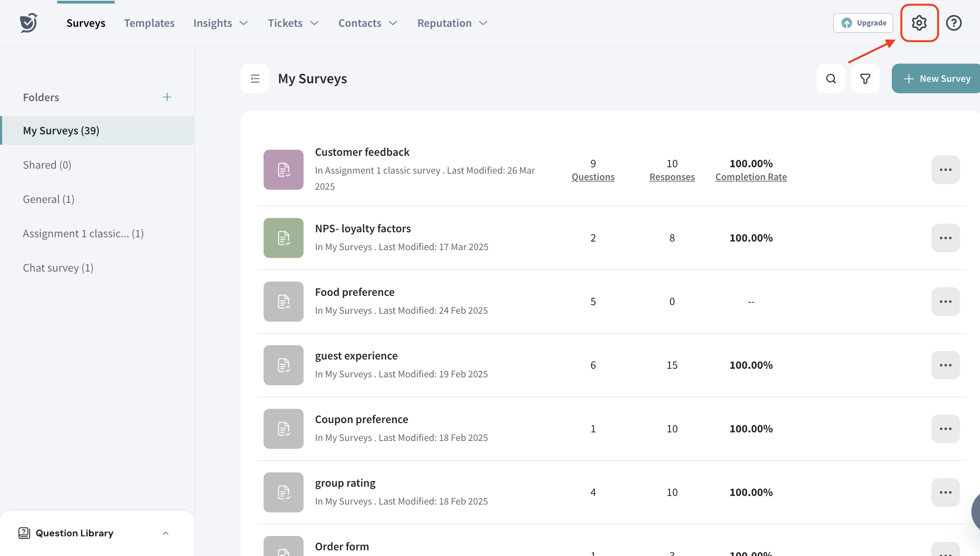
Task: Open the Responses link for Customer feedback
Action: (x=672, y=177)
